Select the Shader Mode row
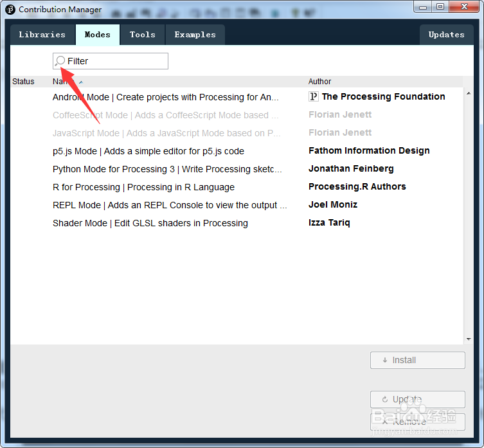This screenshot has height=448, width=484. click(237, 223)
